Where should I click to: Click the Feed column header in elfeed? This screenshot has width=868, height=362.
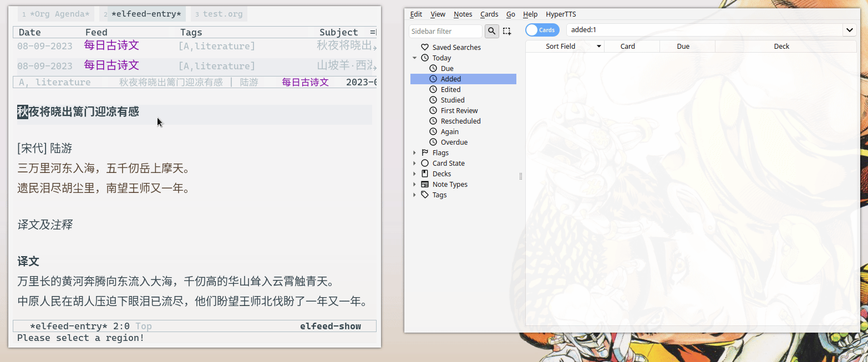(x=97, y=32)
